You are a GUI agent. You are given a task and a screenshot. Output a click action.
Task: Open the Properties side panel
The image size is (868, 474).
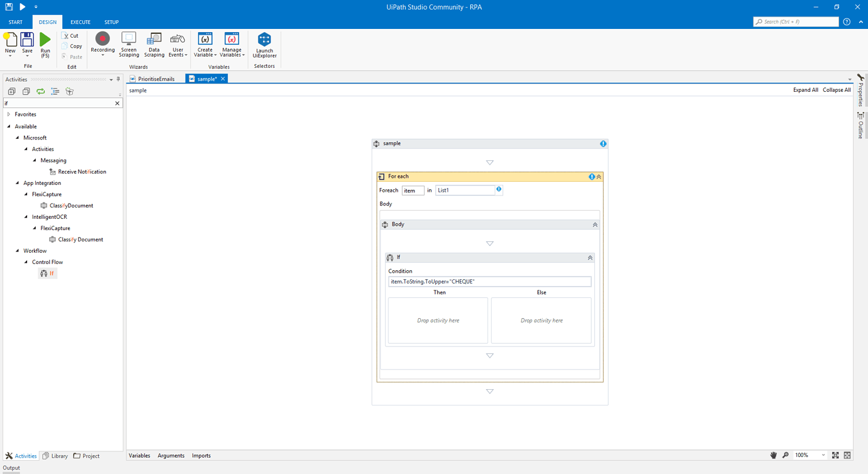coord(860,91)
